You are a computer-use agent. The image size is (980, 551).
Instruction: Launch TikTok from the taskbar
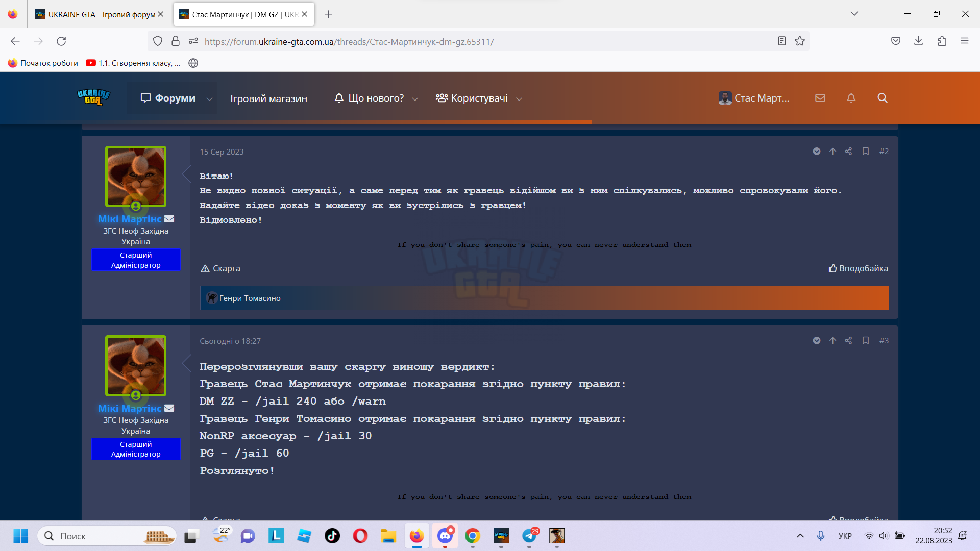pos(332,536)
